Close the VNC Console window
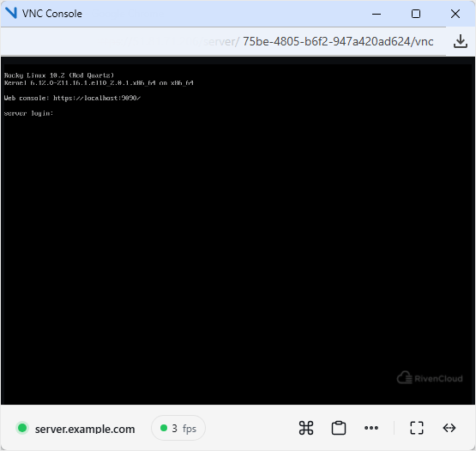This screenshot has width=476, height=451. coord(455,14)
